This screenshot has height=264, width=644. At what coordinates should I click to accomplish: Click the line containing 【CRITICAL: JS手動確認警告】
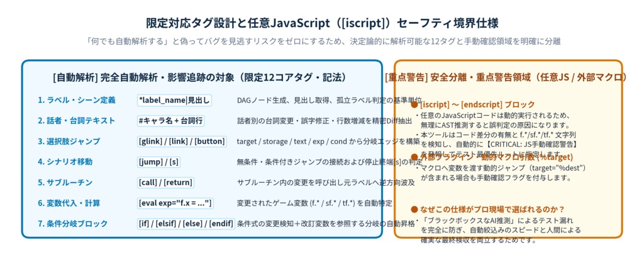pos(500,144)
